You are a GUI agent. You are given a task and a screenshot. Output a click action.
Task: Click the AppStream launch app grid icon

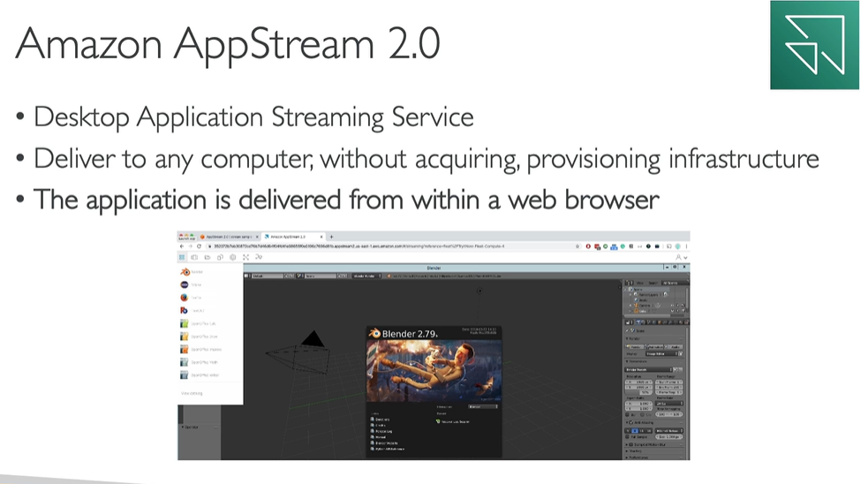click(182, 257)
